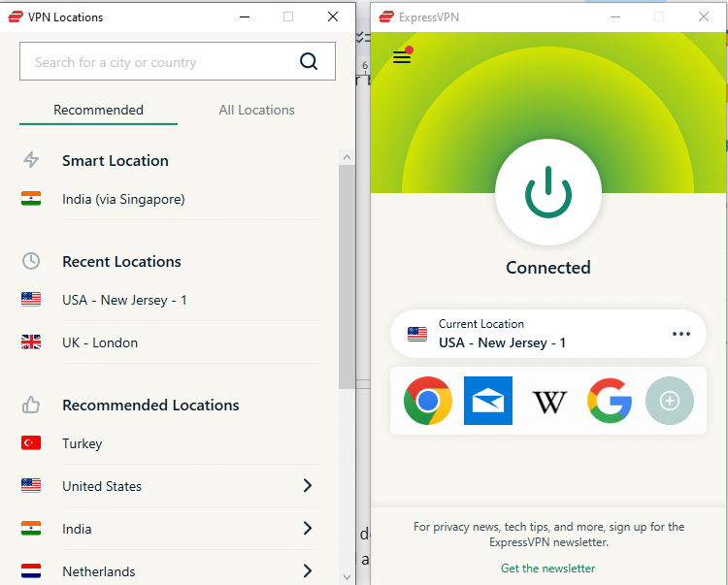728x585 pixels.
Task: Open the hamburger menu in ExpressVPN
Action: (x=402, y=57)
